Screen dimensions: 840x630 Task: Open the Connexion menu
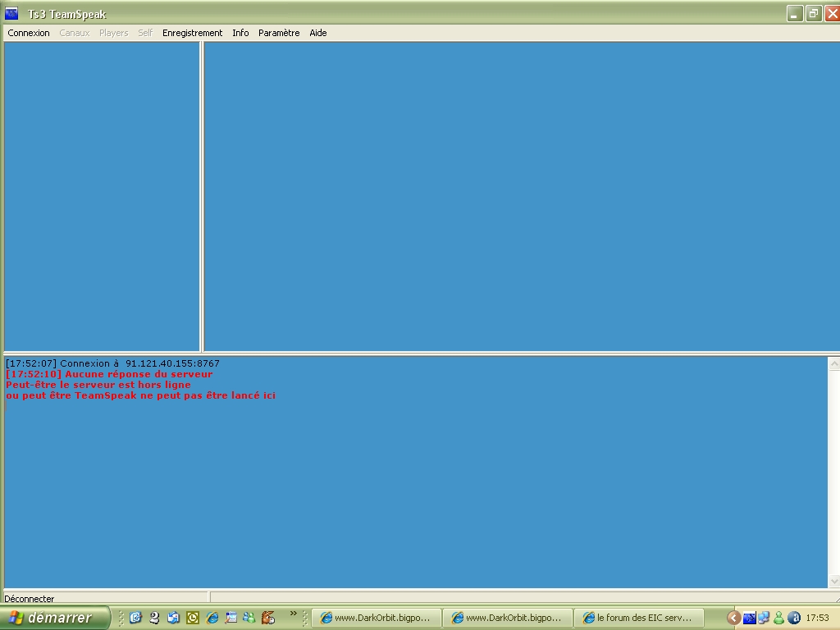(x=29, y=33)
